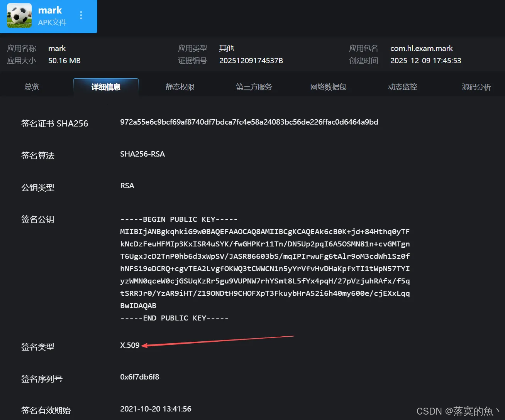Switch to the 总览 tab
Screen dimensions: 505x420
[32, 87]
